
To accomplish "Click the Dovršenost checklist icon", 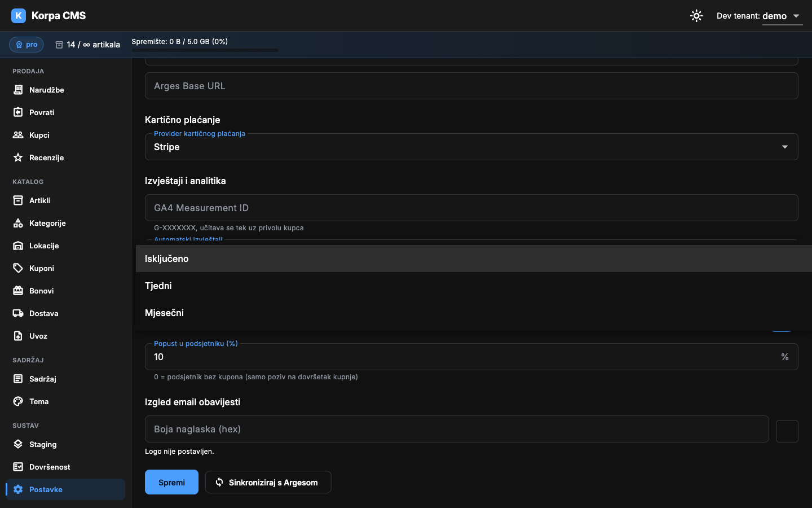I will [18, 467].
